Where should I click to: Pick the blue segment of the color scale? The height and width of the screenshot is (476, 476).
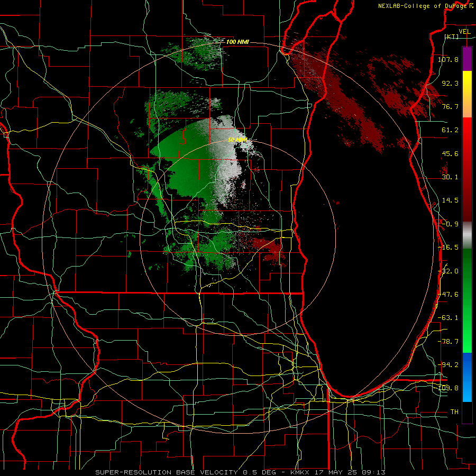(467, 377)
